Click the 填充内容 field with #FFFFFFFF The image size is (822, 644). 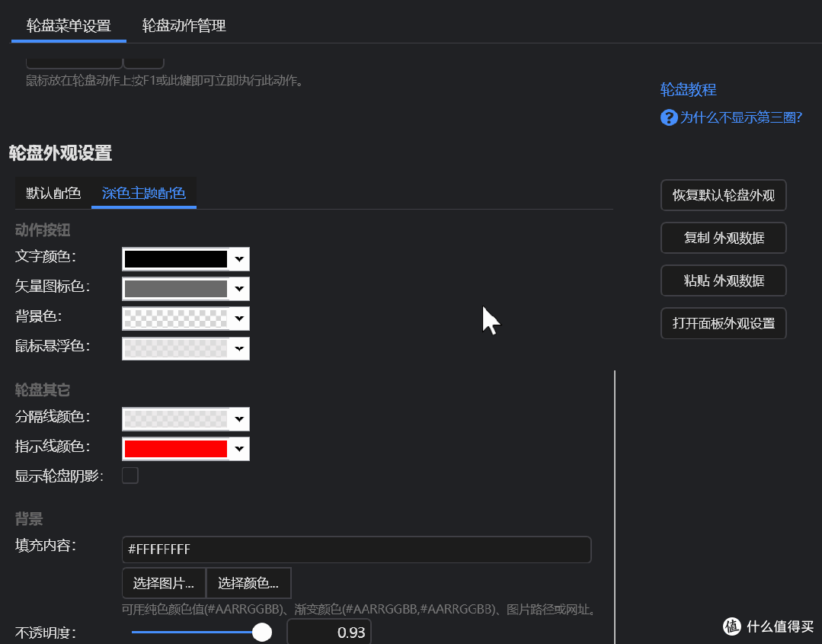(357, 549)
